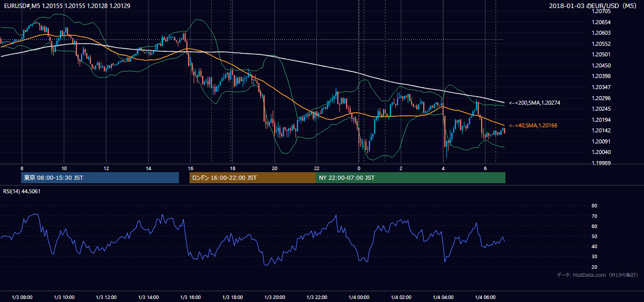The height and width of the screenshot is (302, 644).
Task: Click price axis value 1.20603
Action: tap(602, 33)
